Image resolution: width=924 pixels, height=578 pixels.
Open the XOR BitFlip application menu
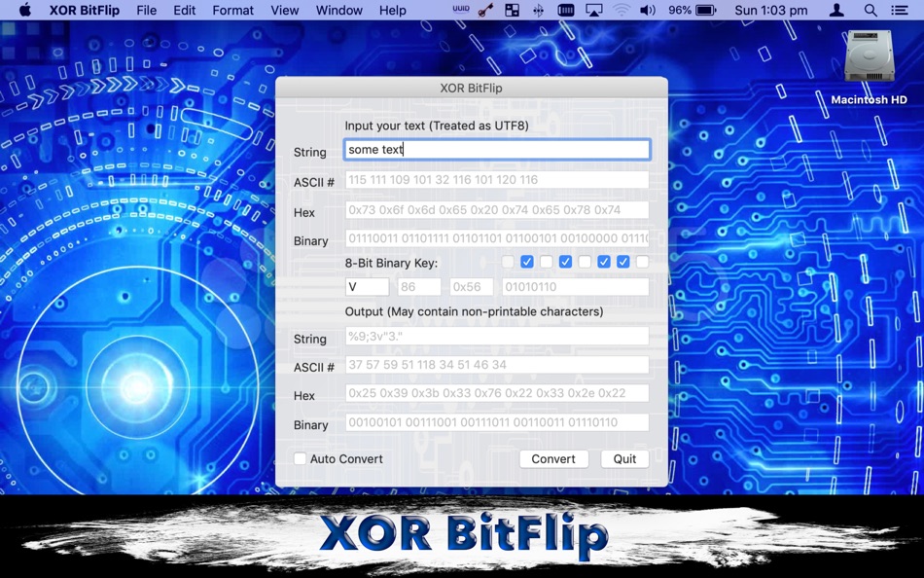[85, 10]
